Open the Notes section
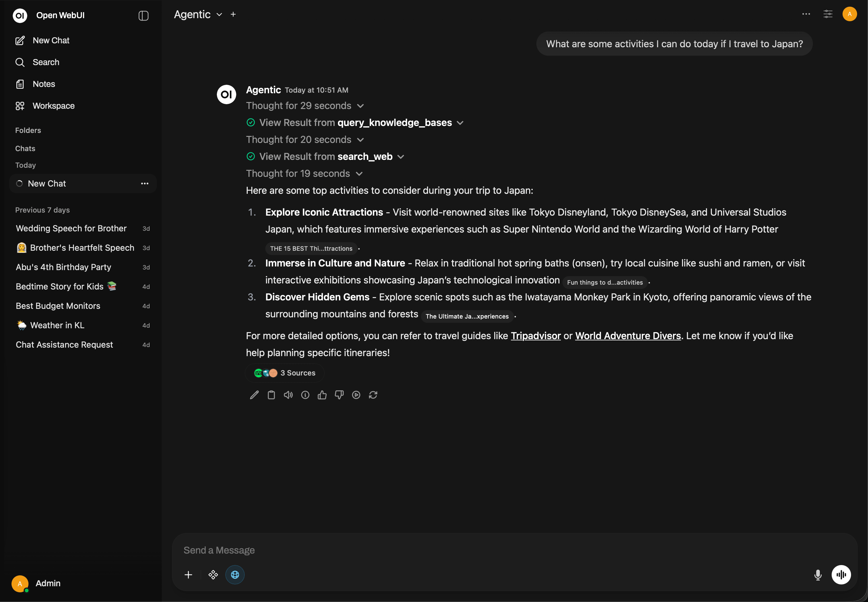This screenshot has height=602, width=868. point(44,84)
